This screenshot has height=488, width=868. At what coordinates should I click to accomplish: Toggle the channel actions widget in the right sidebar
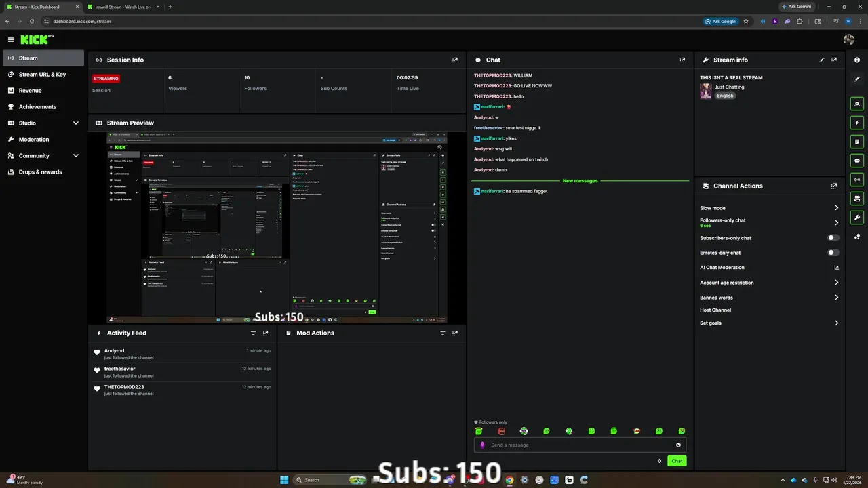click(857, 199)
